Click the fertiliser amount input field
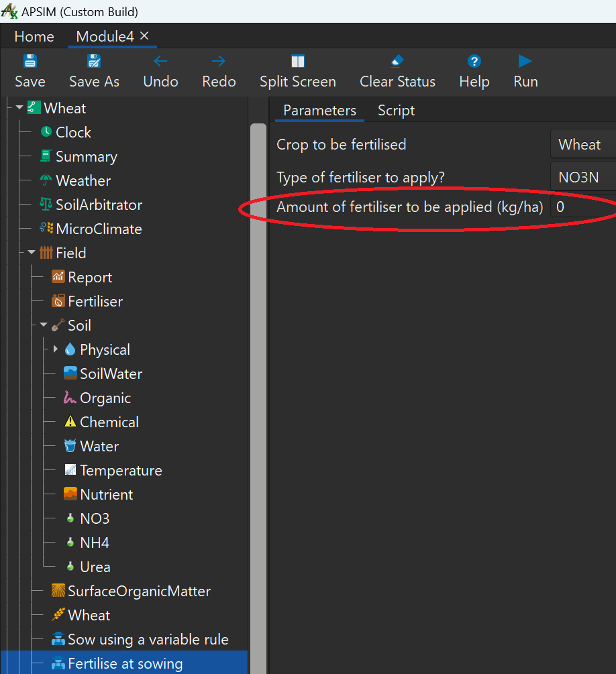The height and width of the screenshot is (674, 616). [x=583, y=207]
